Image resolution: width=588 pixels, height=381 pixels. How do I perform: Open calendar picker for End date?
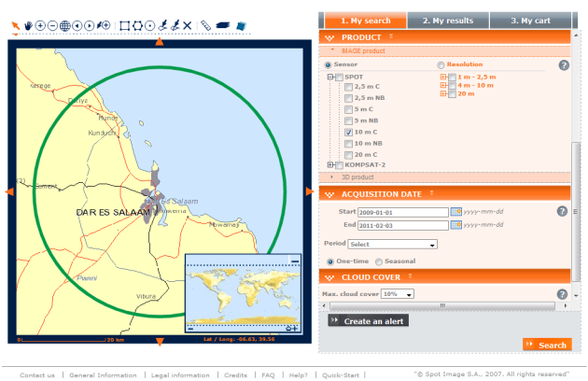pyautogui.click(x=456, y=225)
